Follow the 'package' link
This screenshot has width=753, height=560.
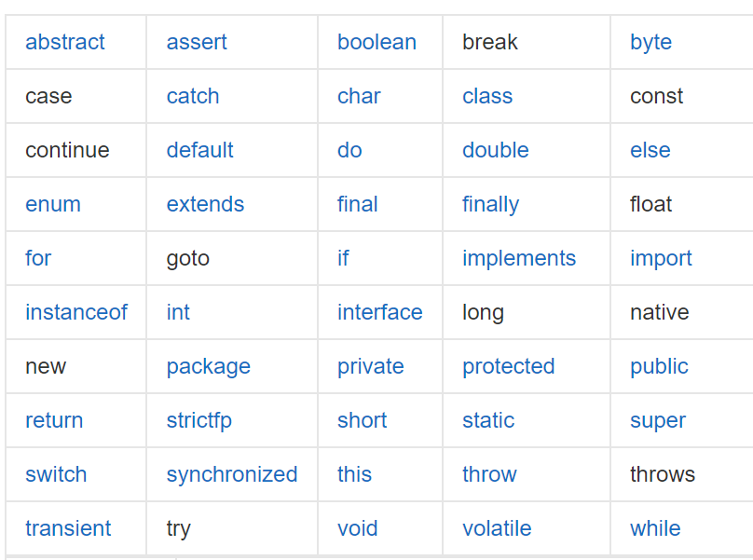[208, 366]
